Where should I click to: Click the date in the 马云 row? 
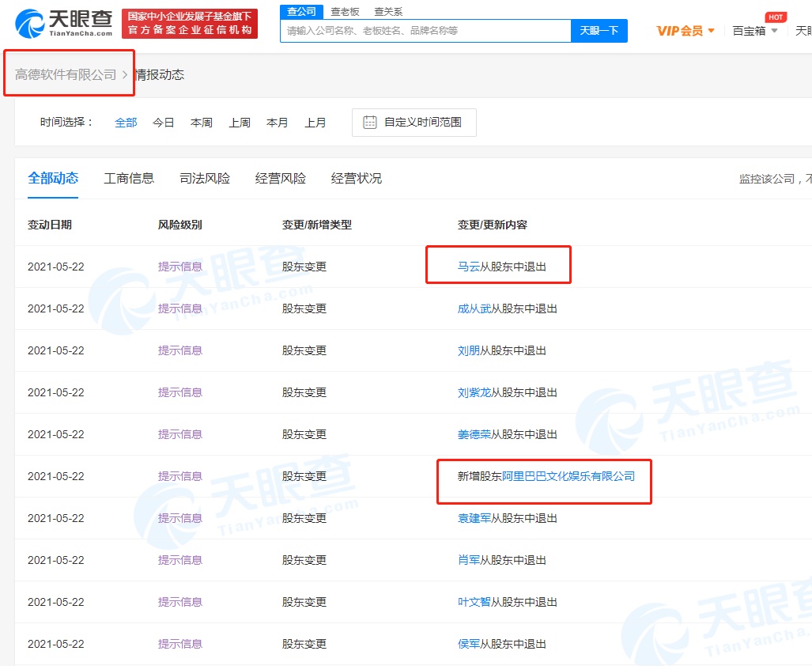coord(56,267)
